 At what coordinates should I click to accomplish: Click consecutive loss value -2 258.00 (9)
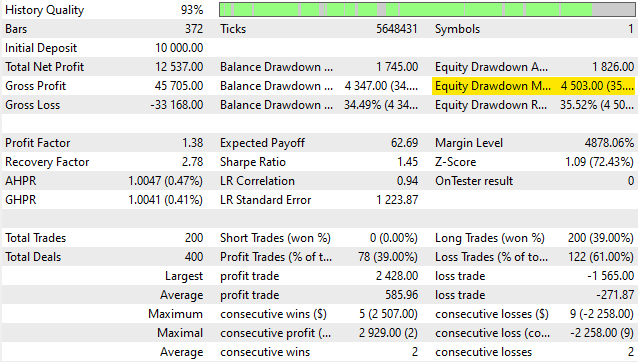tap(602, 333)
